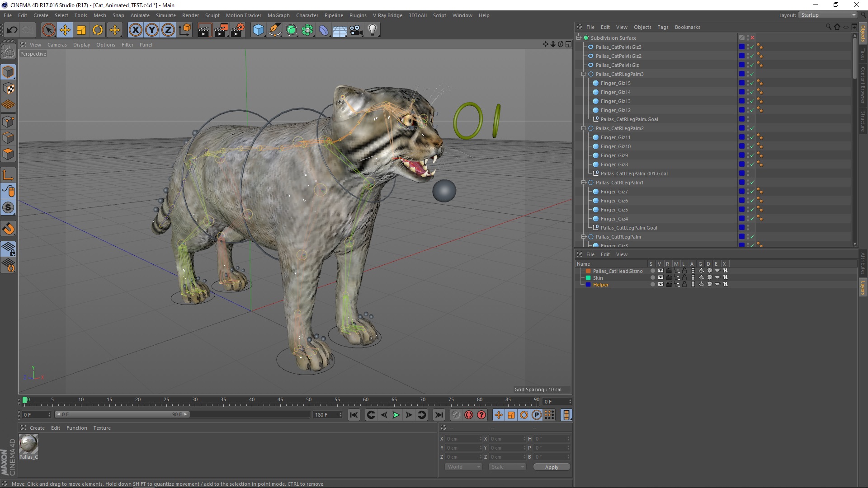868x488 pixels.
Task: Select the Scale tool
Action: click(x=81, y=30)
